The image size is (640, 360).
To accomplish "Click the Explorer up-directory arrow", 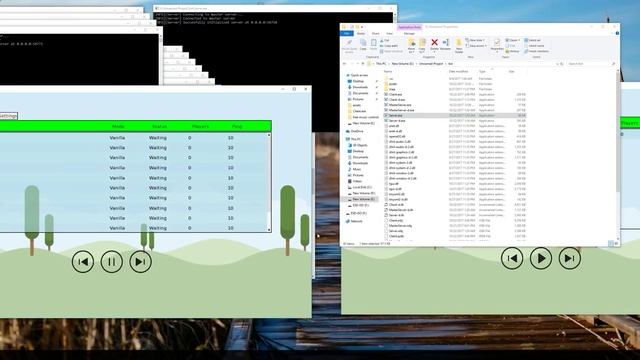I will tap(363, 64).
